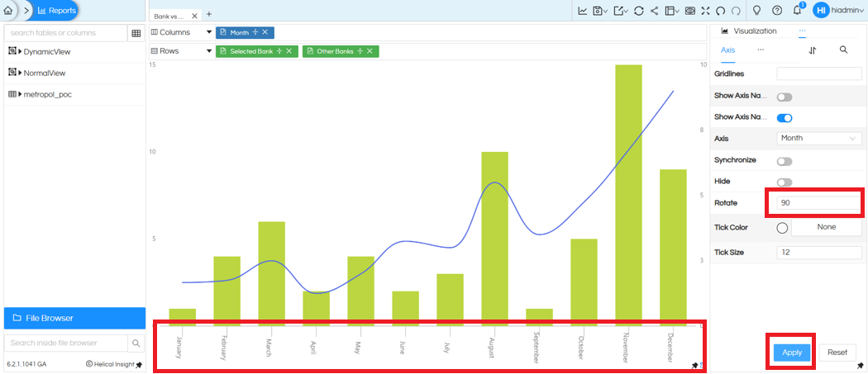This screenshot has height=374, width=868.
Task: Click the 6.2.1.1041 GA version text
Action: pyautogui.click(x=26, y=365)
